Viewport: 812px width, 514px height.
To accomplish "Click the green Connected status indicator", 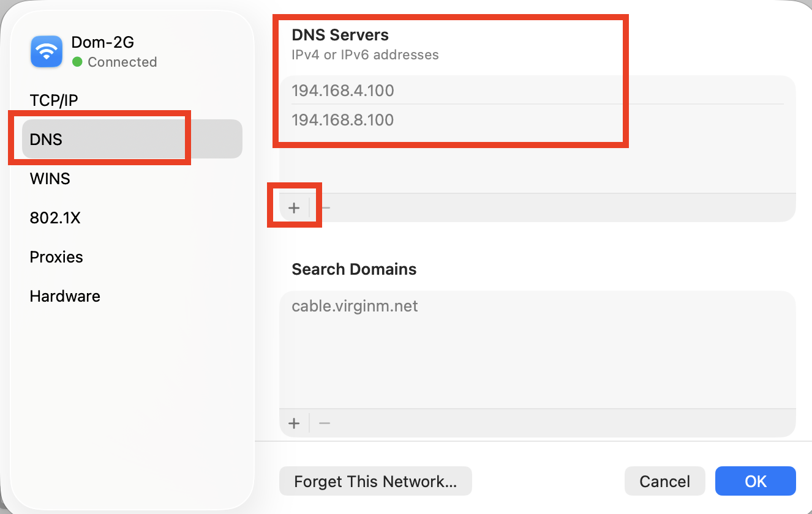I will (x=78, y=62).
